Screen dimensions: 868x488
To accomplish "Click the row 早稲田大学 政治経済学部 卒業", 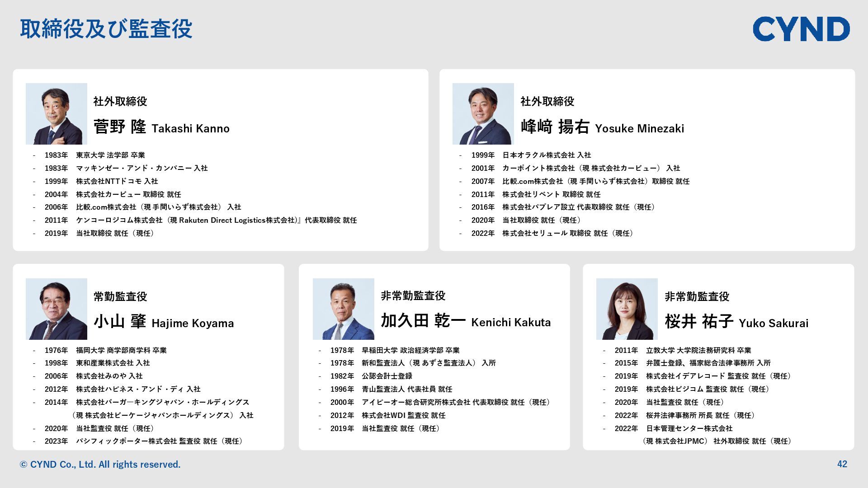I will coord(389,350).
